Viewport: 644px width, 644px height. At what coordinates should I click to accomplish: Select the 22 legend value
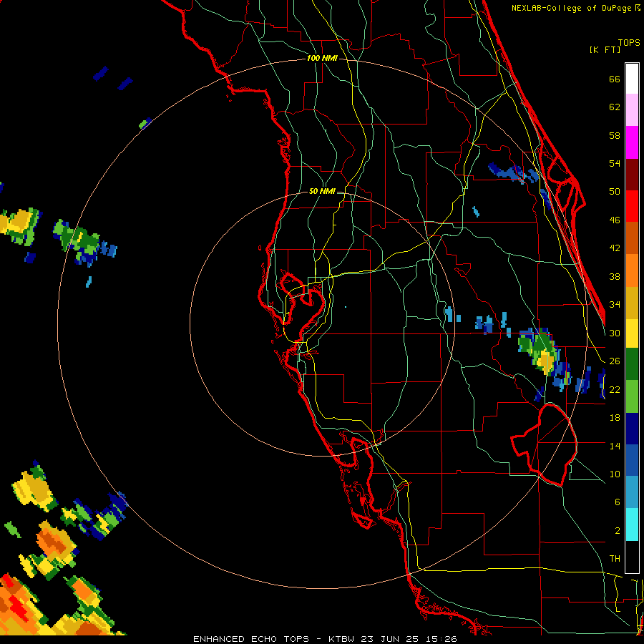click(x=615, y=389)
